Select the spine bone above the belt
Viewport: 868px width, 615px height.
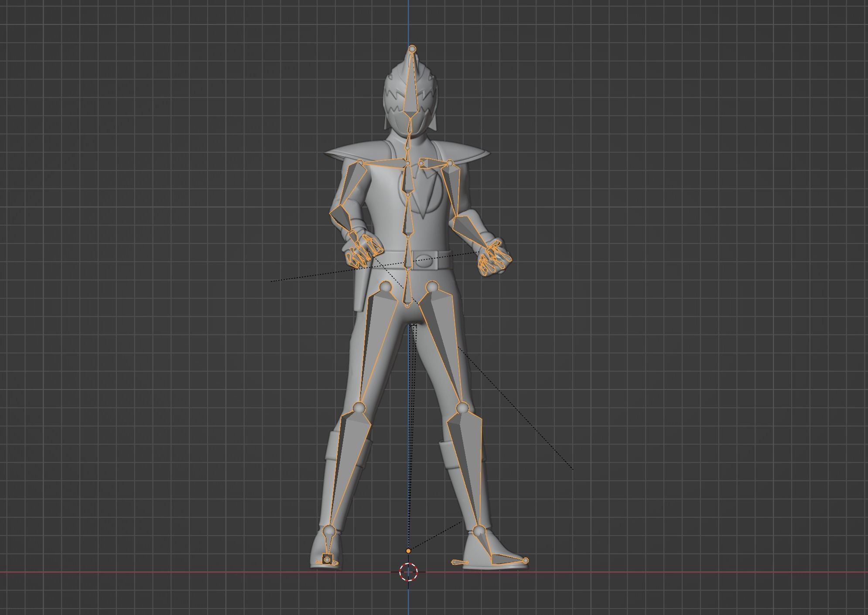pyautogui.click(x=408, y=217)
